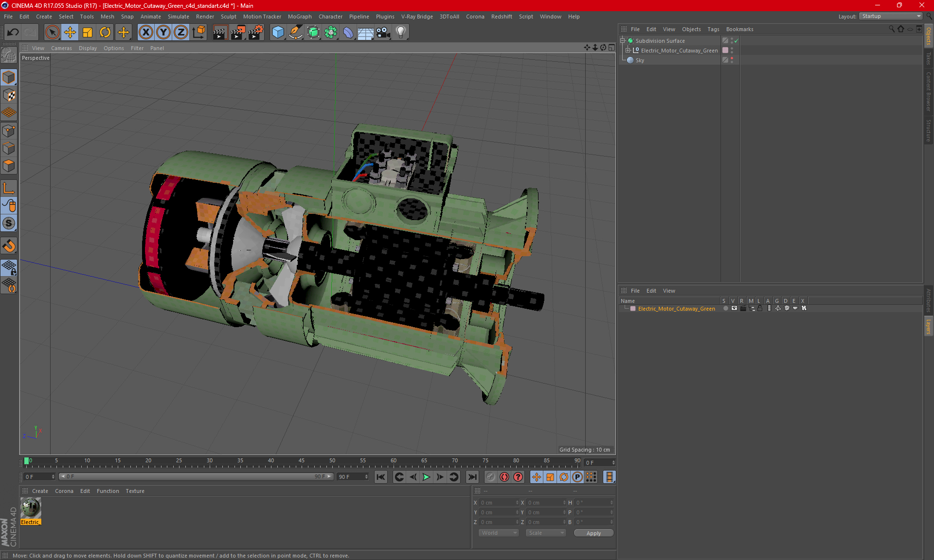Screen dimensions: 934x560
Task: Add a Cube primitive object
Action: [278, 33]
